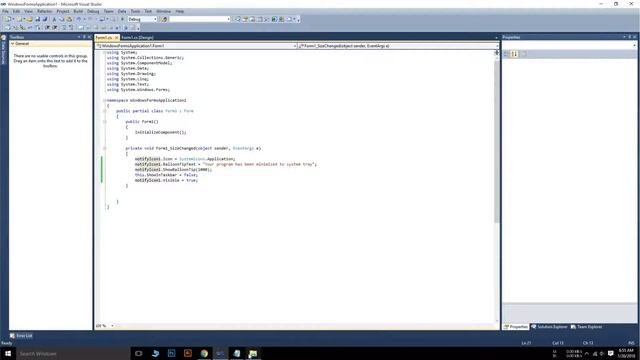Click the Save toolbar icon
This screenshot has width=640, height=360.
(x=38, y=19)
